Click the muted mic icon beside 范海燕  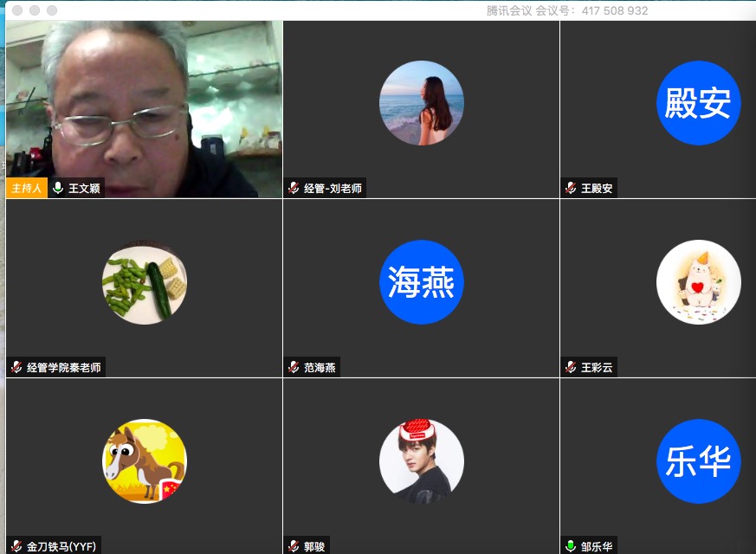[x=294, y=367]
